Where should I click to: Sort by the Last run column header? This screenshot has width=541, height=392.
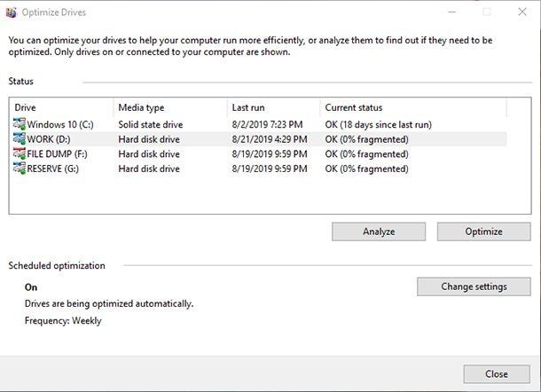coord(271,107)
